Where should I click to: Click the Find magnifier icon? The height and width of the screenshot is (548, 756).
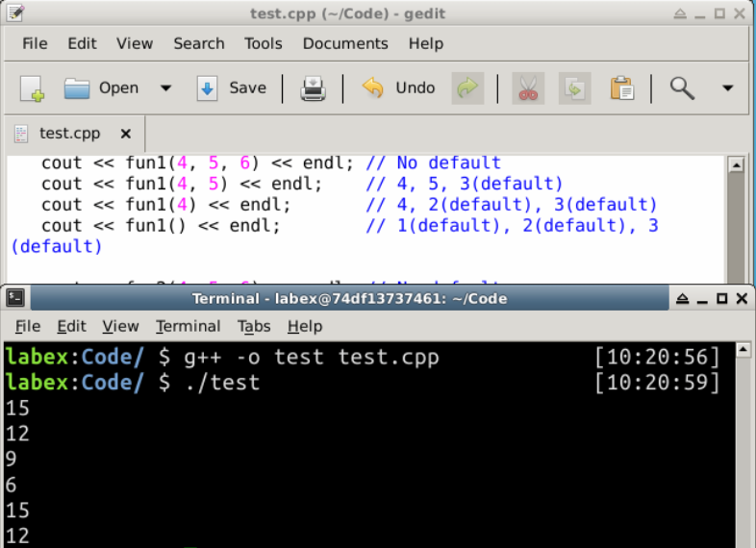coord(682,88)
